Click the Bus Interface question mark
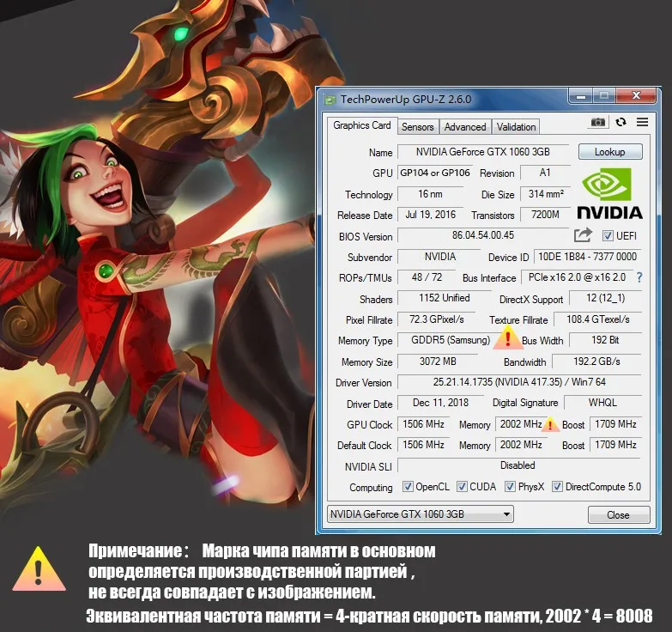The width and height of the screenshot is (672, 632). pos(639,277)
